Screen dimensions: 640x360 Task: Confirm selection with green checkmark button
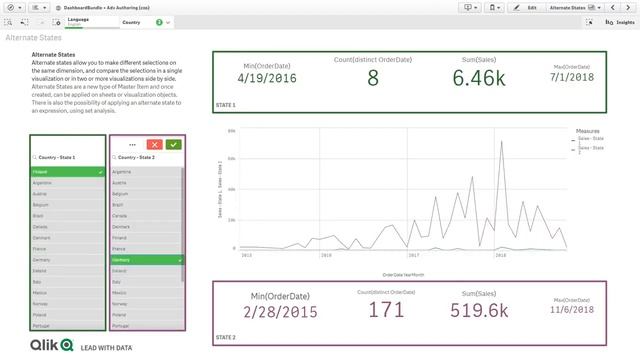click(x=173, y=144)
